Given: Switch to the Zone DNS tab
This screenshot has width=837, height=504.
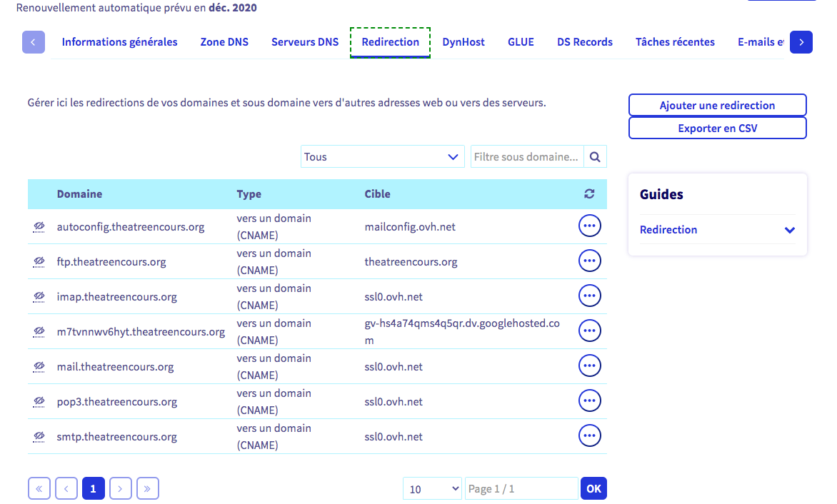Looking at the screenshot, I should coord(224,42).
